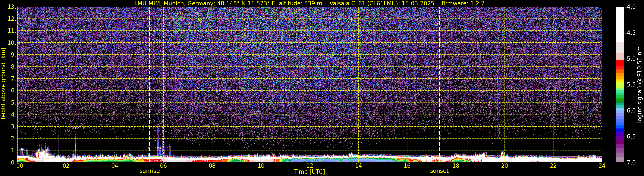Click the '-6.5' colorbar tick label
The height and width of the screenshot is (176, 644).
click(630, 137)
